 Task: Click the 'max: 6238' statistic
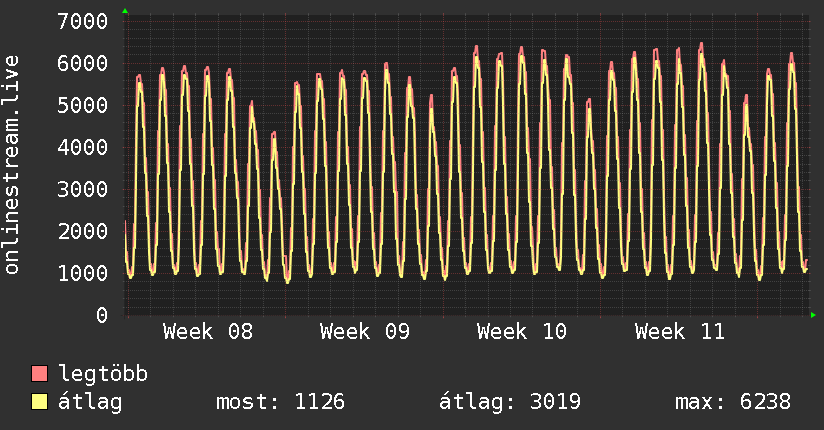(733, 402)
